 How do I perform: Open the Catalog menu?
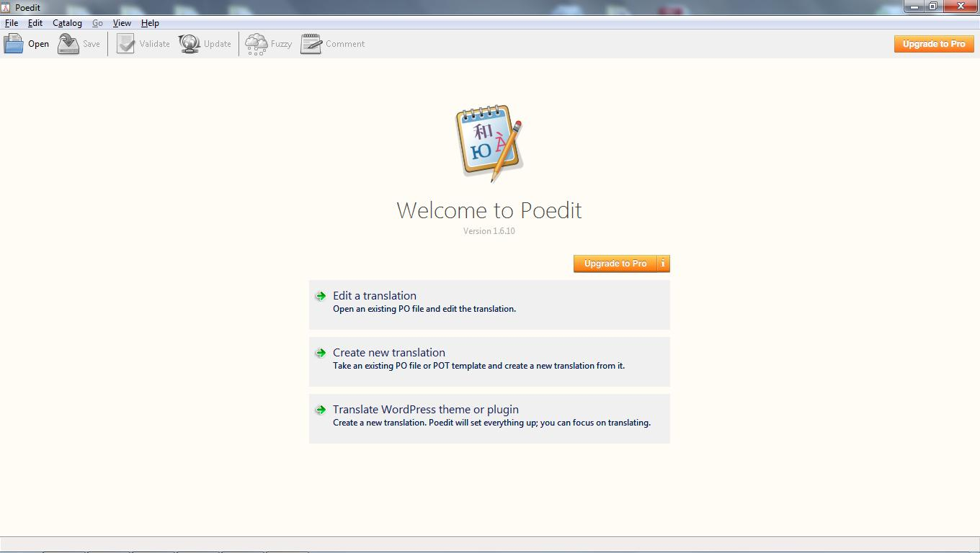(x=67, y=23)
